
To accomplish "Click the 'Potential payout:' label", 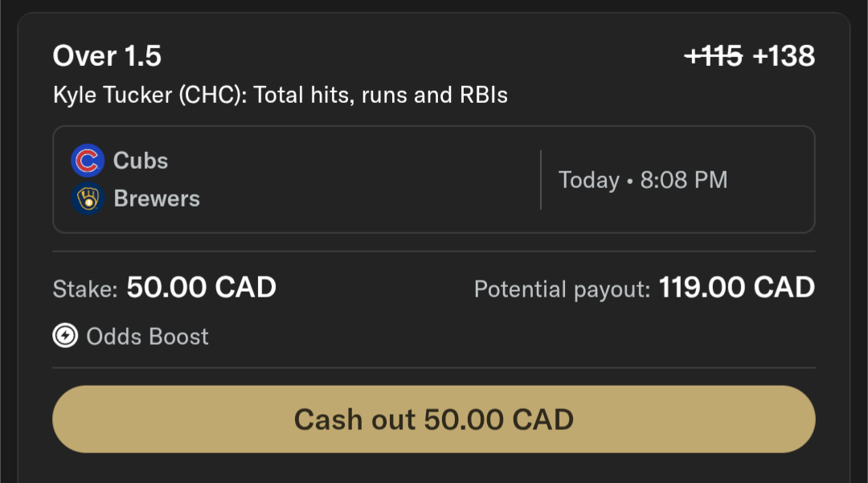I will click(562, 289).
